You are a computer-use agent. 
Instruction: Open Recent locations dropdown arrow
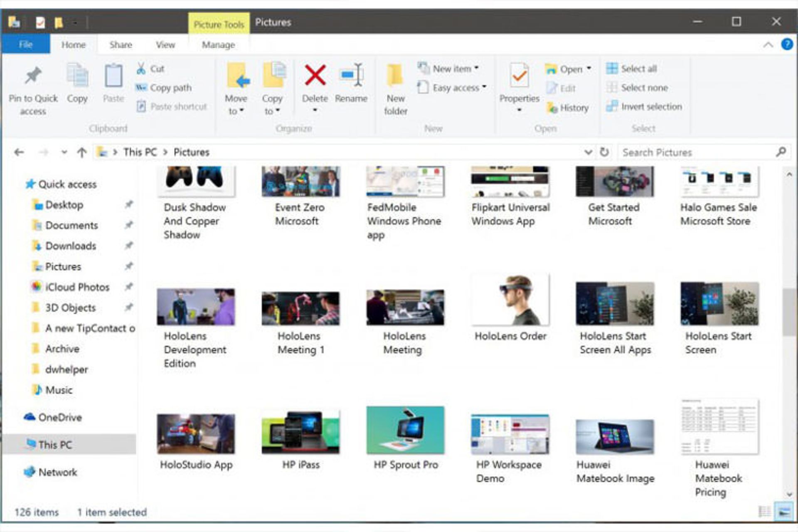click(x=64, y=153)
